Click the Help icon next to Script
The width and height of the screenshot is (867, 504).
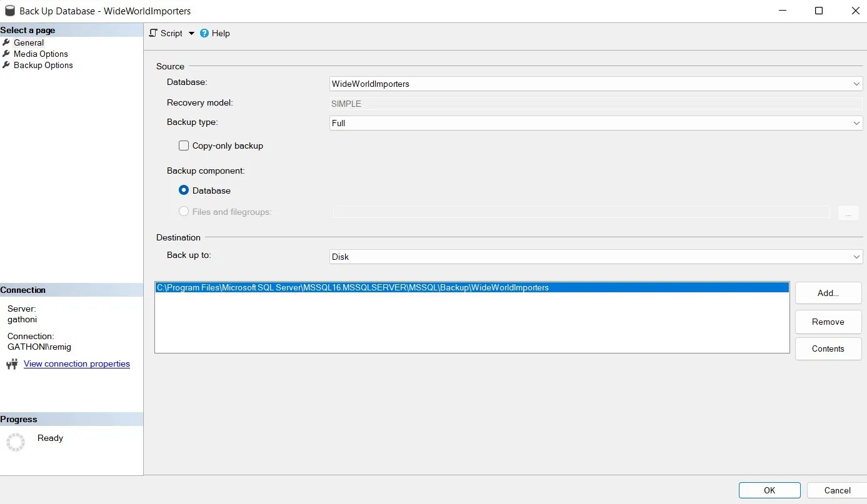pos(204,33)
